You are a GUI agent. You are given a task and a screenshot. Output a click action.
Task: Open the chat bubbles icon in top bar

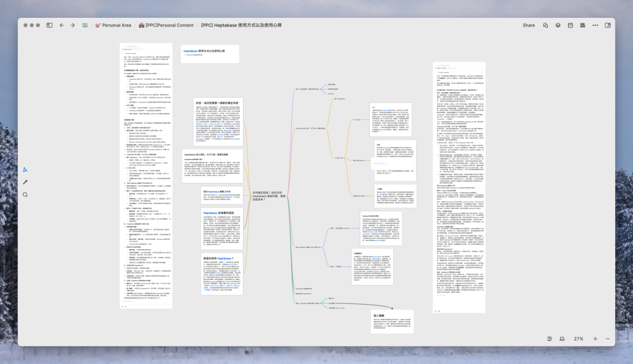[x=545, y=25]
